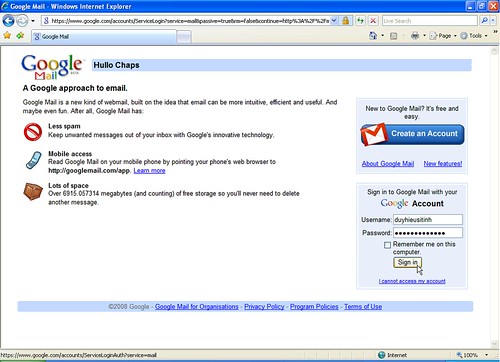500x362 pixels.
Task: Click the Feeds toolbar icon
Action: [x=394, y=36]
